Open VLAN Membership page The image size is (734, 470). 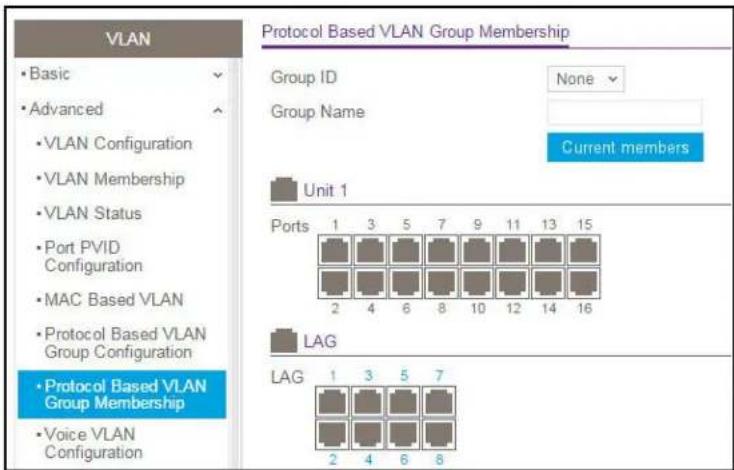coord(114,179)
